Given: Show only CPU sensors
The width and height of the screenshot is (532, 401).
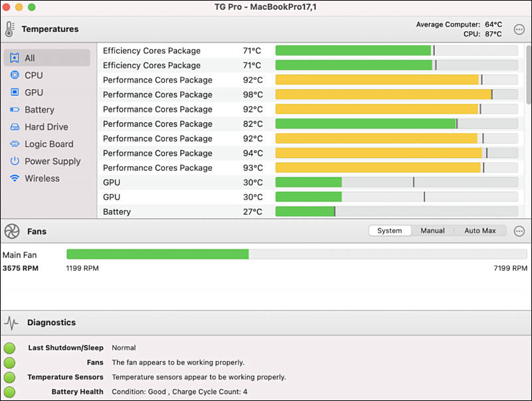Looking at the screenshot, I should click(47, 75).
